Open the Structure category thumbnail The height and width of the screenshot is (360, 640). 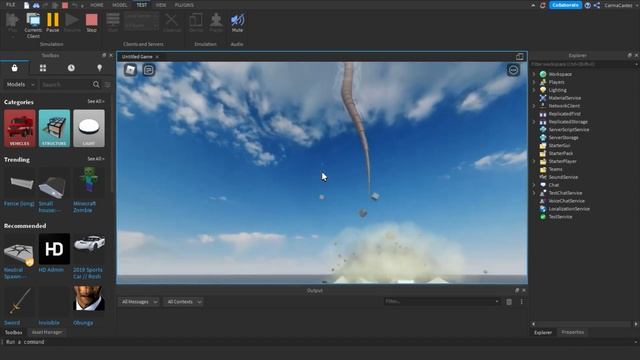[x=54, y=128]
